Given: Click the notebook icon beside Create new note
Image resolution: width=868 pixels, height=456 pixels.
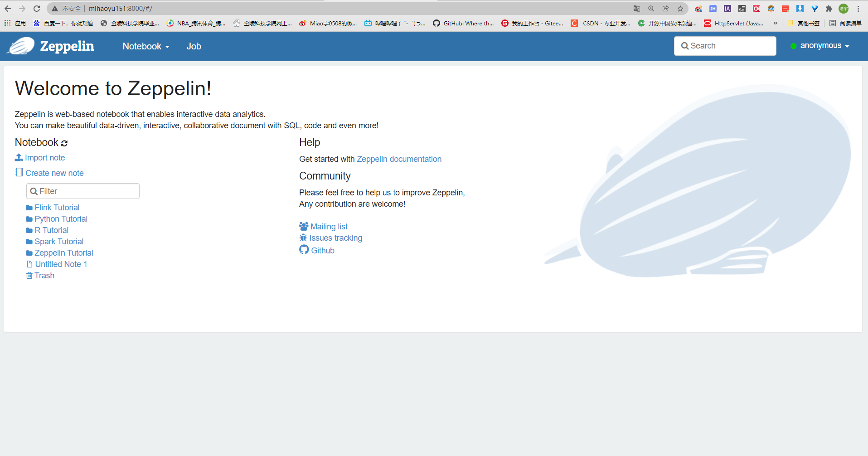Looking at the screenshot, I should 19,172.
